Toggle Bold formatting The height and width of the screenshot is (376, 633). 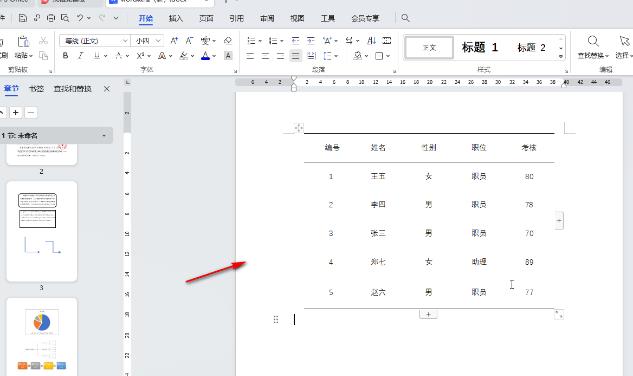pyautogui.click(x=65, y=56)
